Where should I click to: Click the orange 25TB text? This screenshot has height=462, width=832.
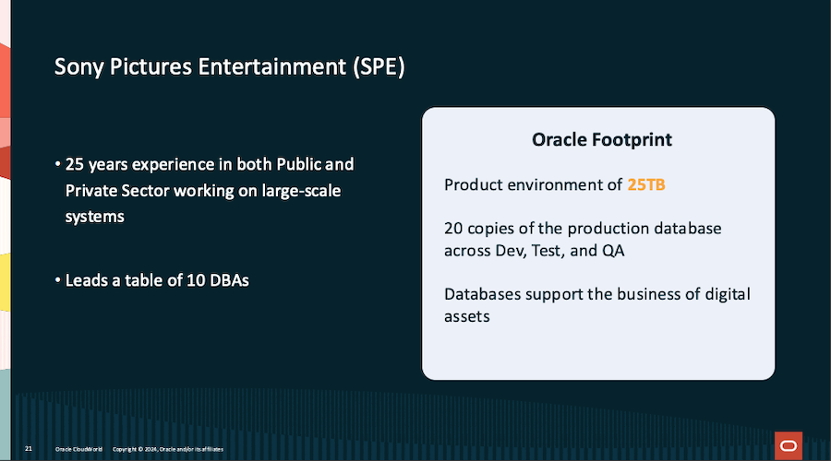[x=646, y=185]
